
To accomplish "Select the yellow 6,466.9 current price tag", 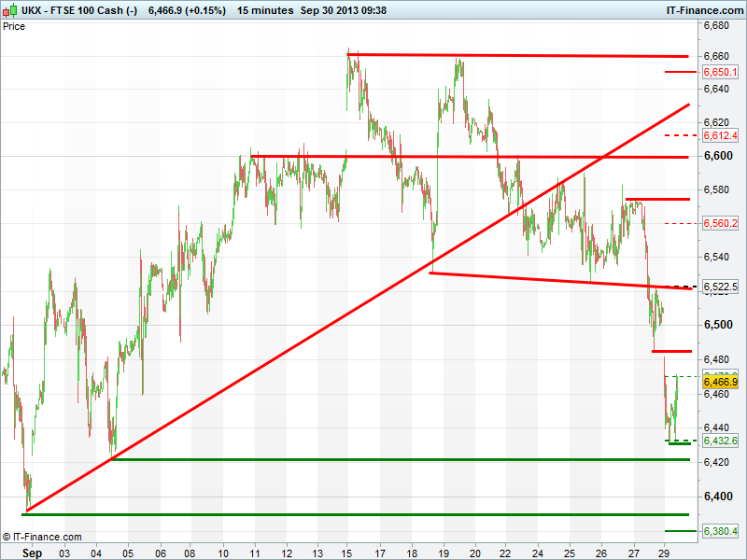I will pyautogui.click(x=721, y=382).
